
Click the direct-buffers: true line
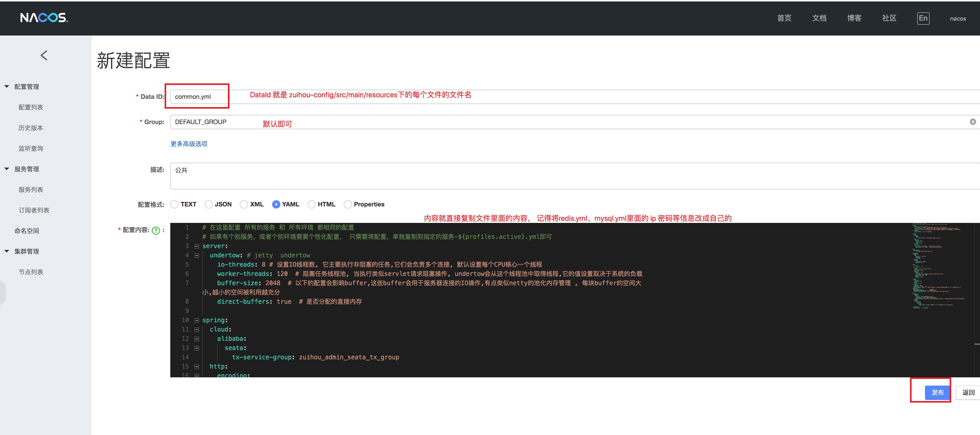point(289,301)
